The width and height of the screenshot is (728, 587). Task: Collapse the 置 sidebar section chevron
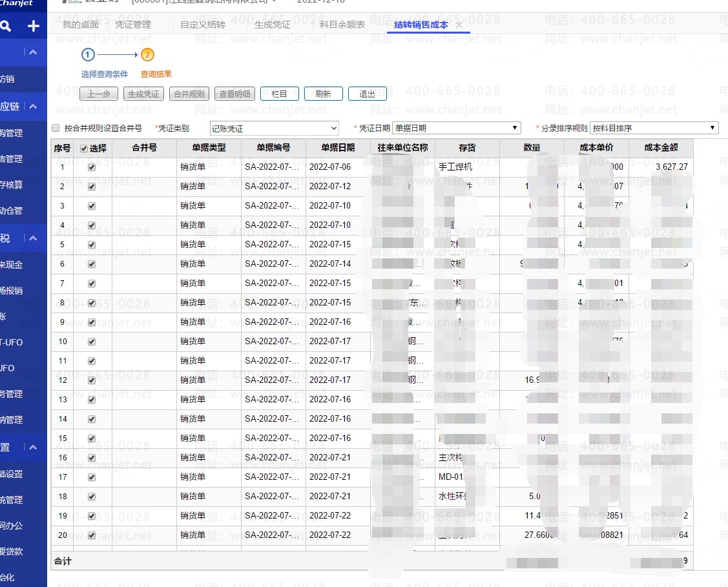tap(34, 447)
